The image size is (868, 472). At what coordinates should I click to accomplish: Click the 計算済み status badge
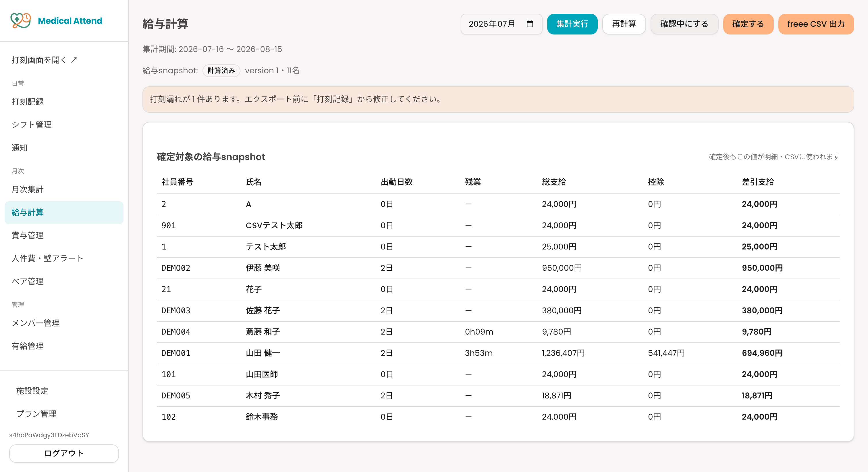tap(221, 70)
